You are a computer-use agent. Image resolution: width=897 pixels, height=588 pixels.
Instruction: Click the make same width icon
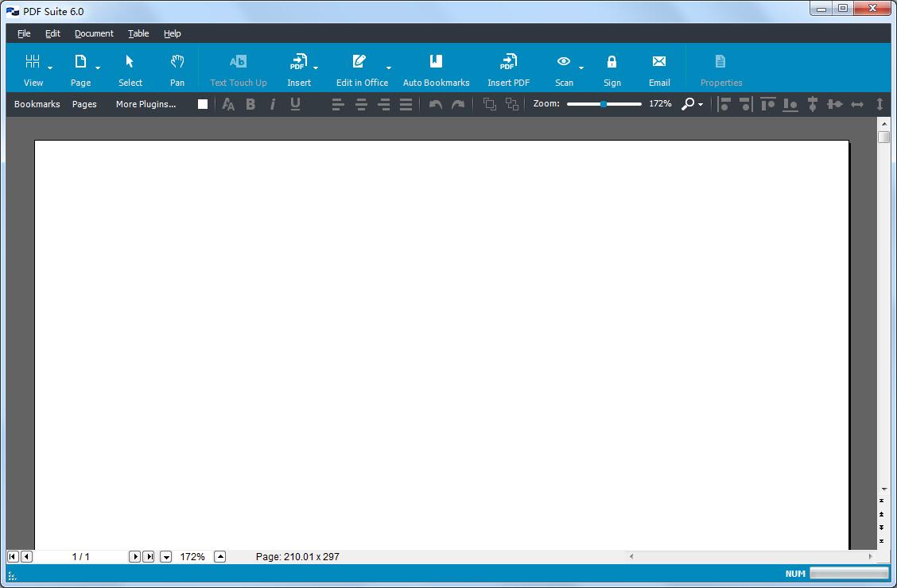[857, 104]
